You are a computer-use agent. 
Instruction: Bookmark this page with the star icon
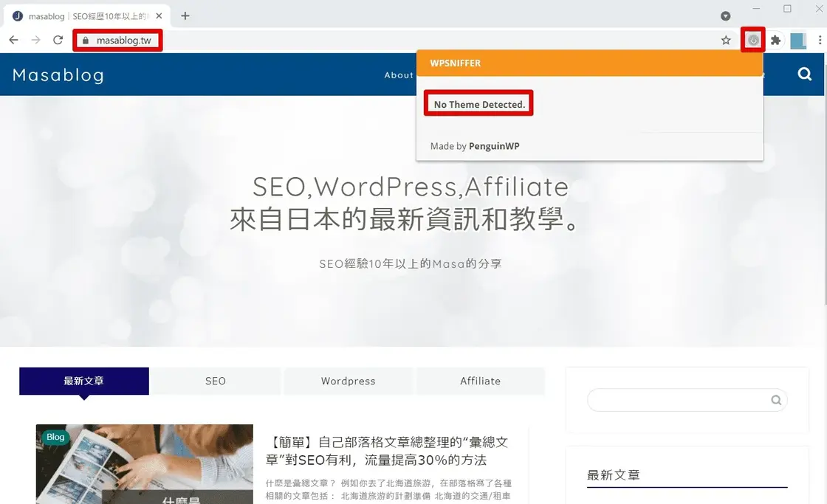(726, 40)
